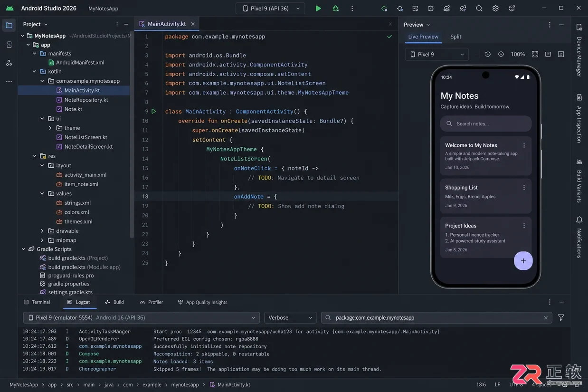Hide the Project panel with minimize dash
The width and height of the screenshot is (588, 392).
[126, 24]
